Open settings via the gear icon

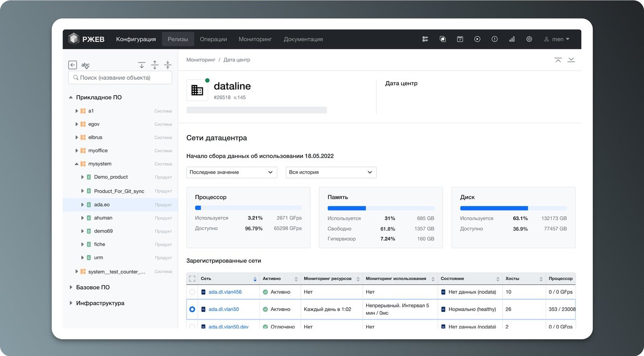click(x=529, y=39)
